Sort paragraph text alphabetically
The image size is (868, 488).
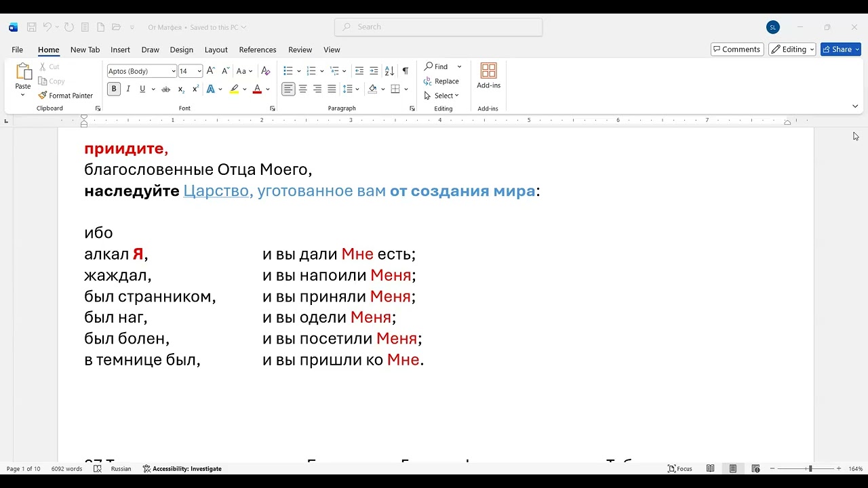[x=389, y=71]
